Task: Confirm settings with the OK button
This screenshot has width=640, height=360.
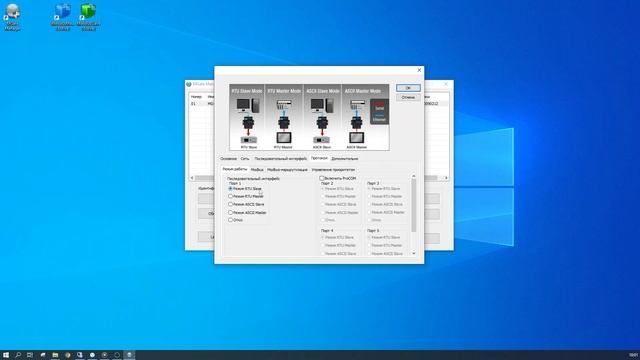Action: tap(408, 88)
